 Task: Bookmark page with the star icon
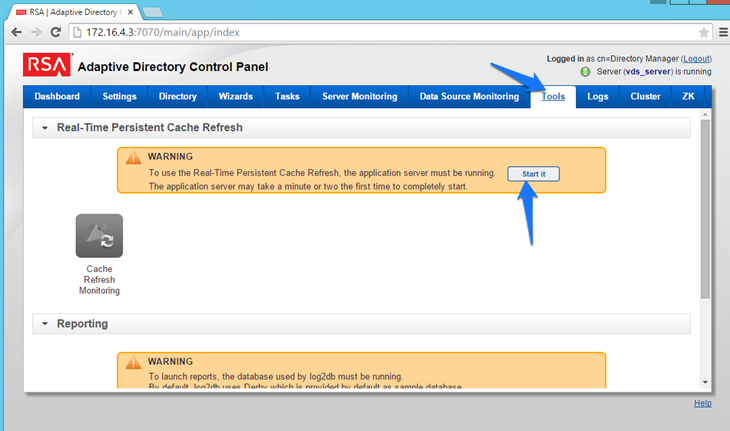click(x=703, y=32)
